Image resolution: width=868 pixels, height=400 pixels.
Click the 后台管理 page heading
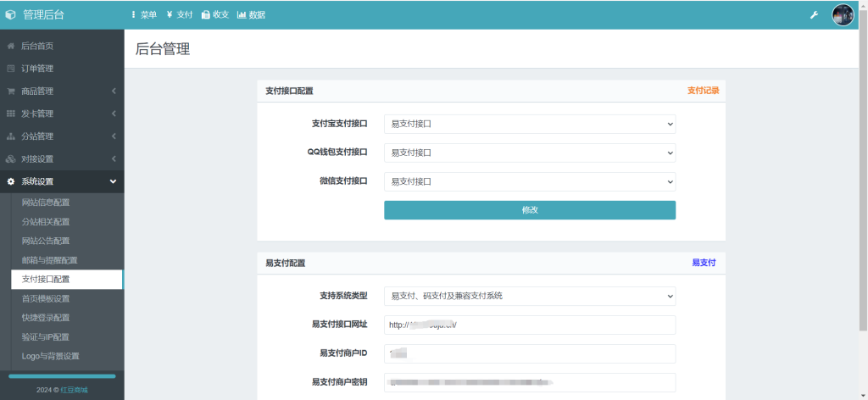163,48
